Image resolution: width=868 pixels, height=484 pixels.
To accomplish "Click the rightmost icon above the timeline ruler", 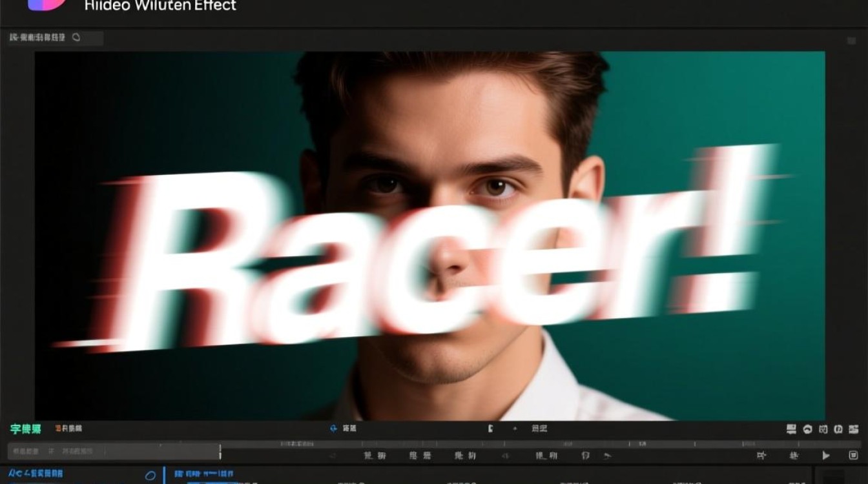I will coord(854,429).
